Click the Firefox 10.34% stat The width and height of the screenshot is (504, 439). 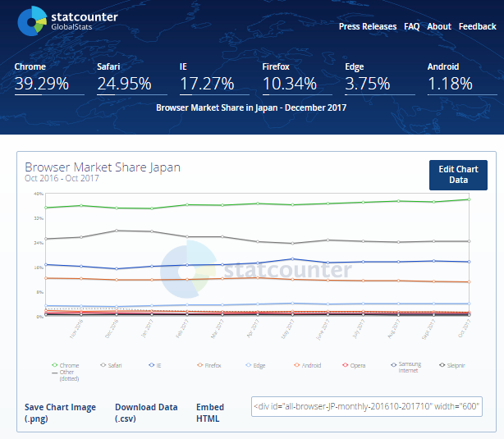pyautogui.click(x=297, y=79)
